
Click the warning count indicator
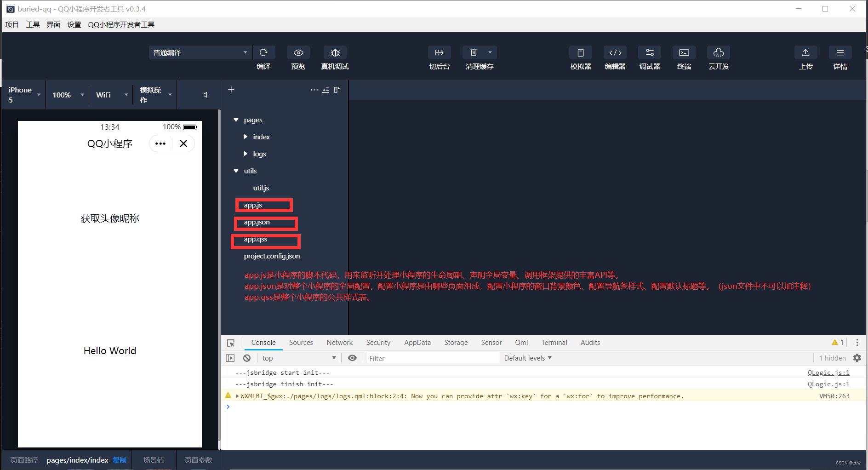[x=838, y=343]
